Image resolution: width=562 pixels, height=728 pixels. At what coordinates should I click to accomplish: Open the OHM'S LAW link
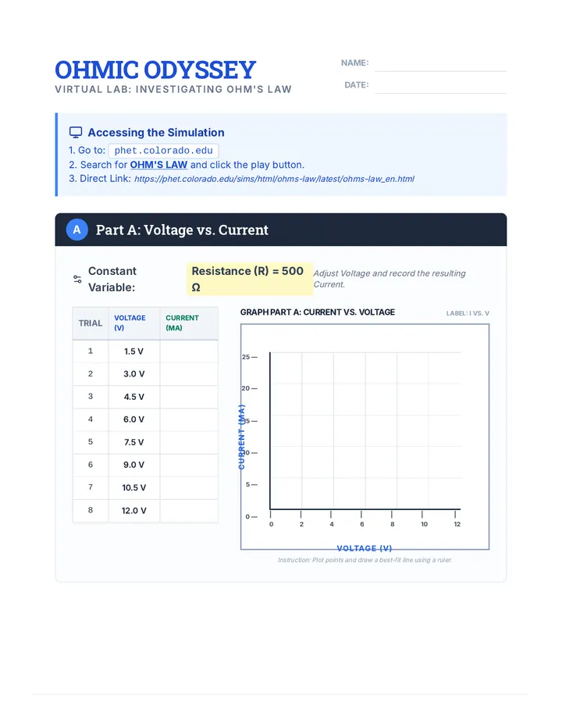[x=158, y=165]
